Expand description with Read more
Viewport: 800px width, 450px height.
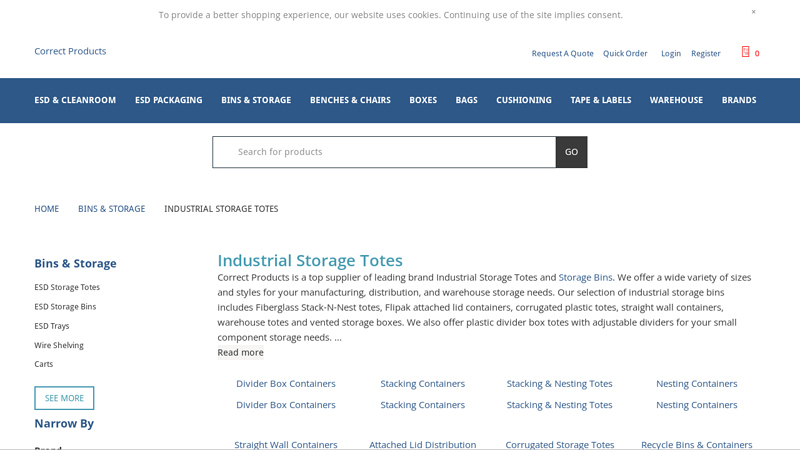pyautogui.click(x=240, y=352)
